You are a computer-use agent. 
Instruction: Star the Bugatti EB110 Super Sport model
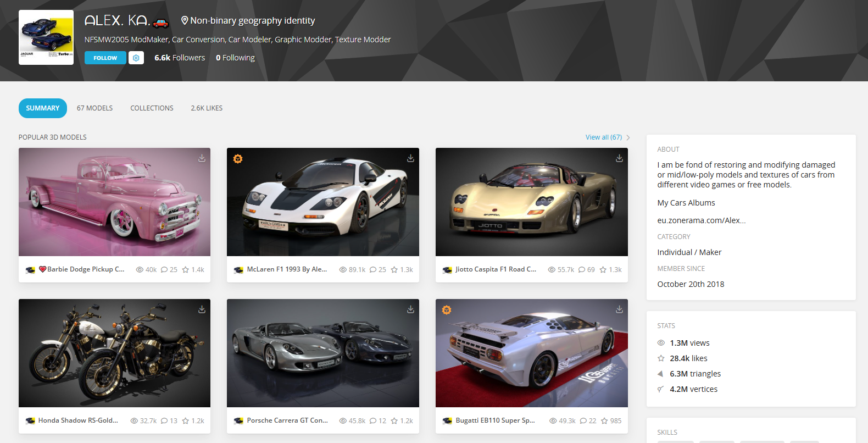pyautogui.click(x=604, y=421)
